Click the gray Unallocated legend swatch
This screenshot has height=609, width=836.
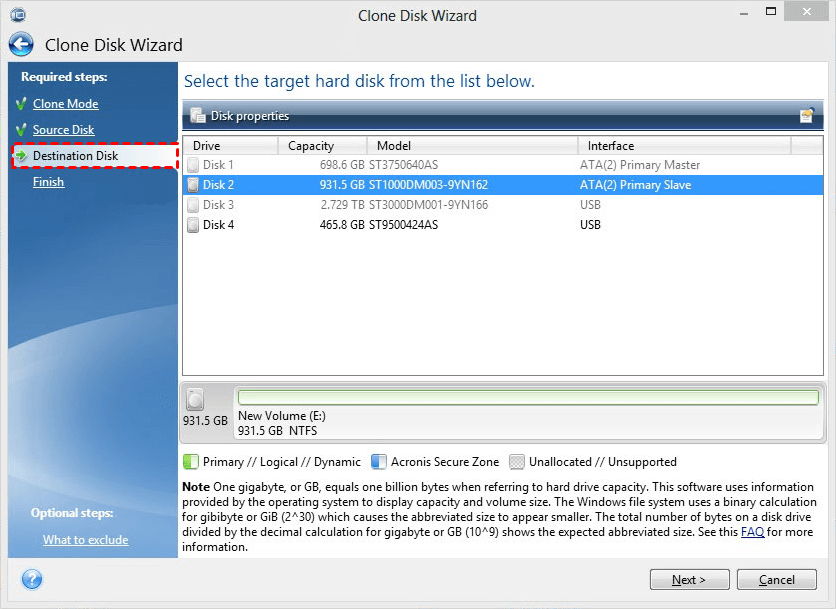coord(517,462)
